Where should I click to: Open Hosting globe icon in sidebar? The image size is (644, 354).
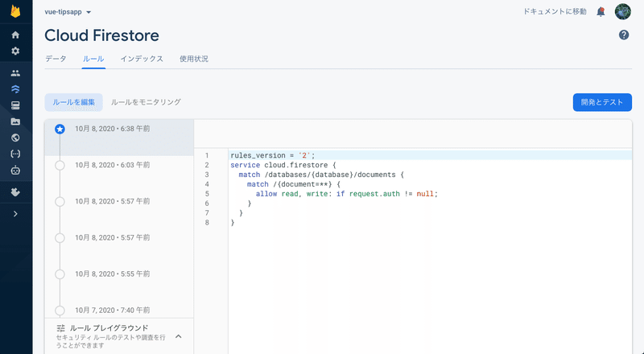pos(15,138)
